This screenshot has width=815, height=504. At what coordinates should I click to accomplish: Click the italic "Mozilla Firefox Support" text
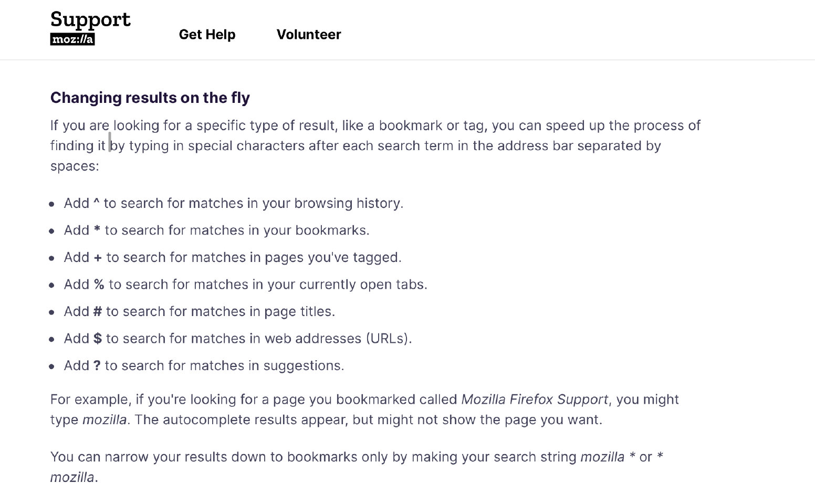(x=534, y=400)
